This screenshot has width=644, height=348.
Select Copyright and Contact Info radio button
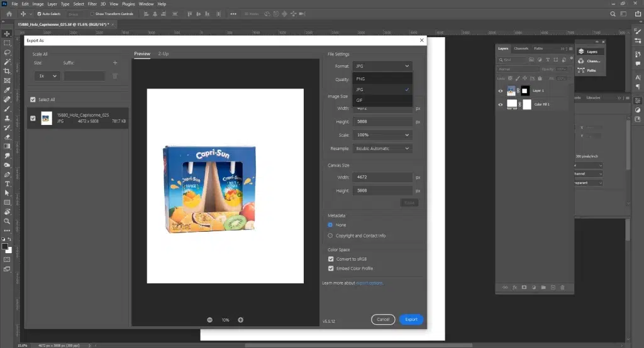330,236
